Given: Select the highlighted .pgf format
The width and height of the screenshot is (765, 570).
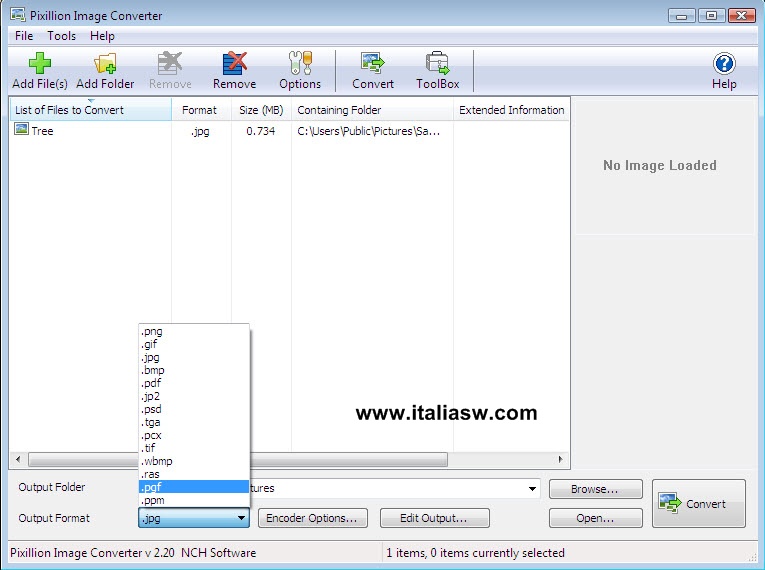Looking at the screenshot, I should 194,487.
